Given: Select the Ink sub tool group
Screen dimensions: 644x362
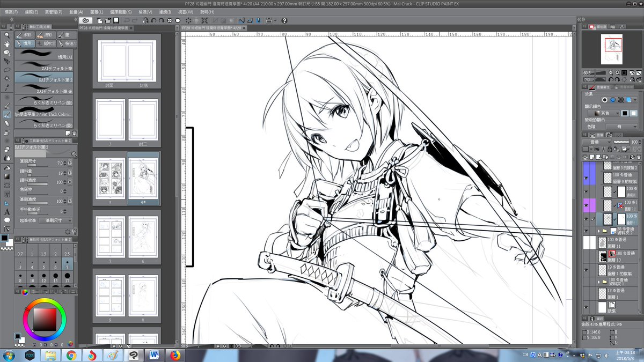Looking at the screenshot, I should coord(67,35).
